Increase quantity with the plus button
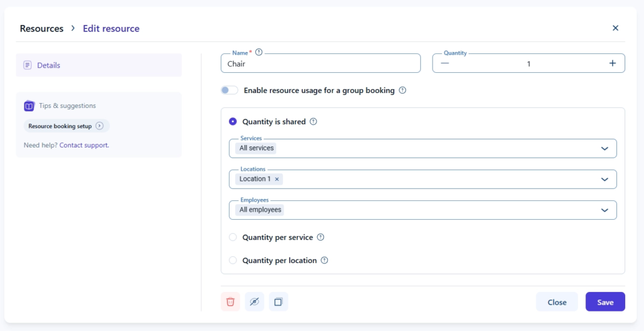Image resolution: width=644 pixels, height=331 pixels. point(612,63)
